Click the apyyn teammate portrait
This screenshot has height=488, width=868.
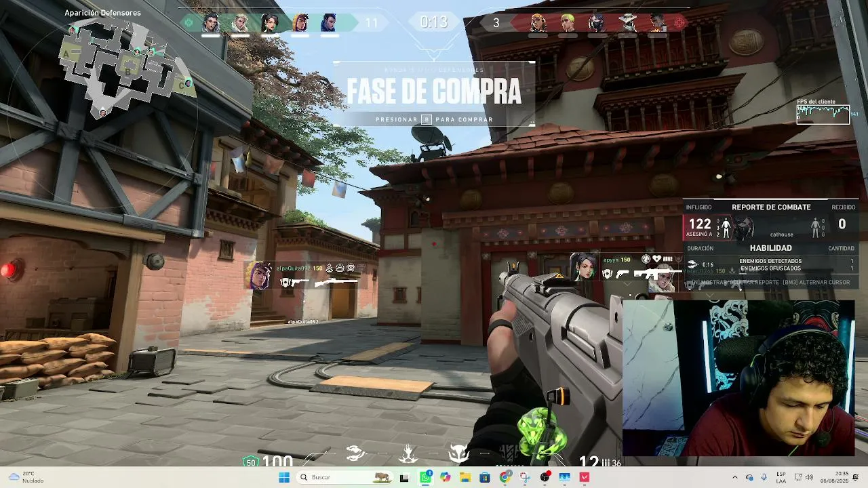tap(583, 266)
